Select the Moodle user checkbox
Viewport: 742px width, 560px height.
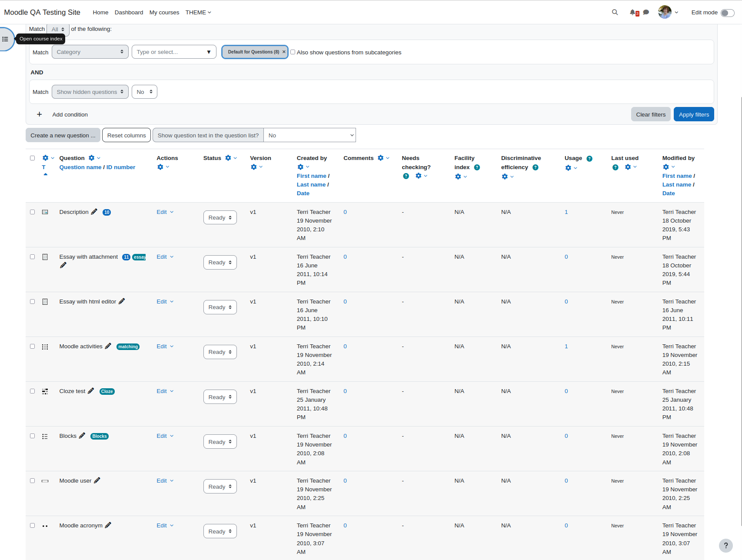tap(32, 481)
